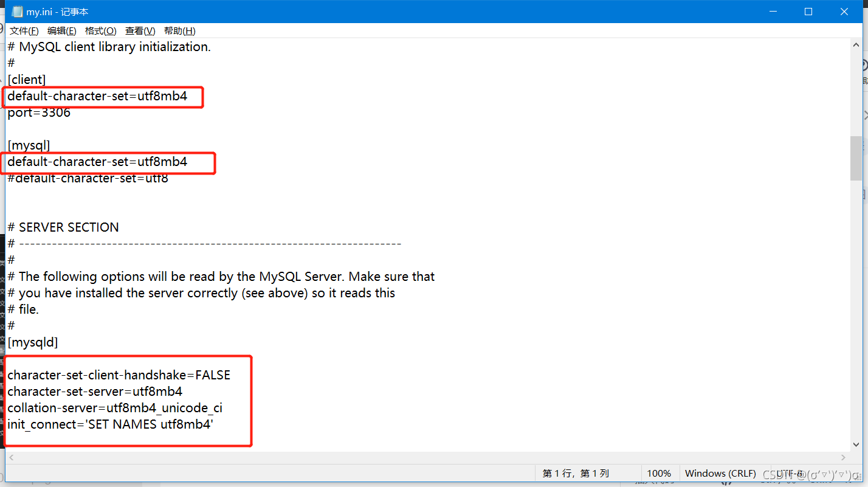
Task: Click the 100% zoom status bar entry
Action: pyautogui.click(x=659, y=473)
